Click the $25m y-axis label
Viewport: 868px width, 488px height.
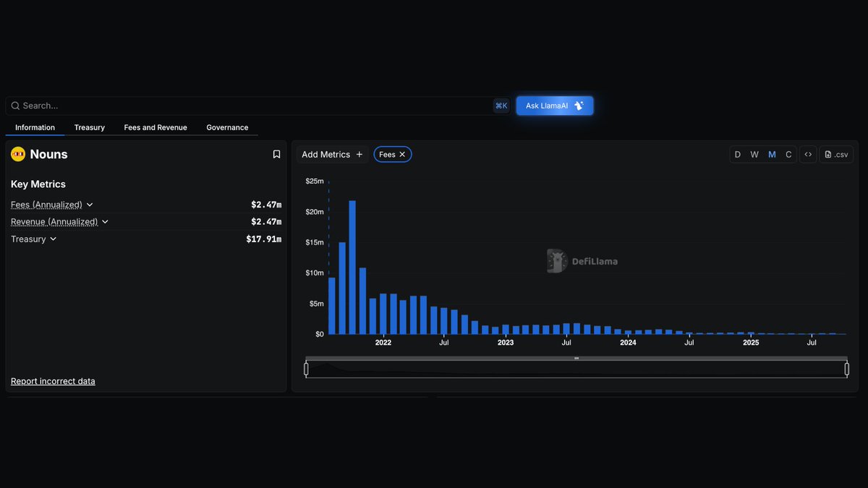click(x=315, y=181)
